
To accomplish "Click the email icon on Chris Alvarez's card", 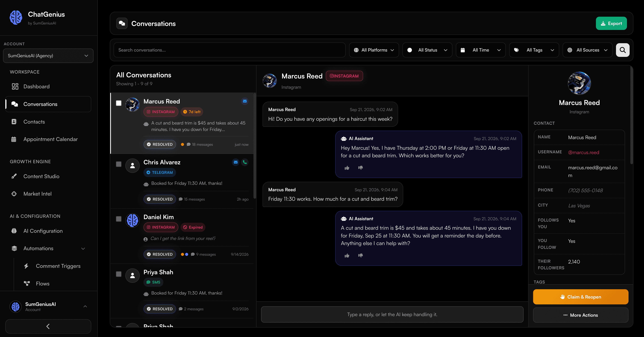I will pyautogui.click(x=235, y=162).
